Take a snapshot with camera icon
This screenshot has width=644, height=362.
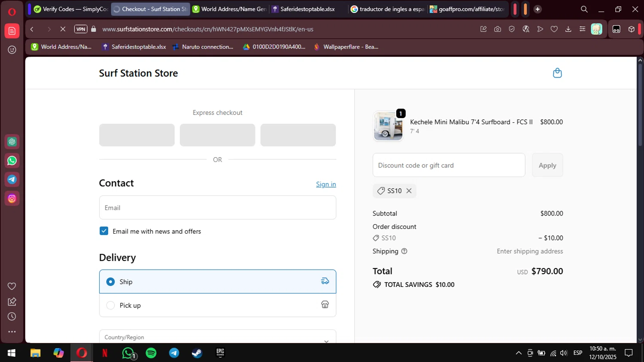(x=498, y=29)
